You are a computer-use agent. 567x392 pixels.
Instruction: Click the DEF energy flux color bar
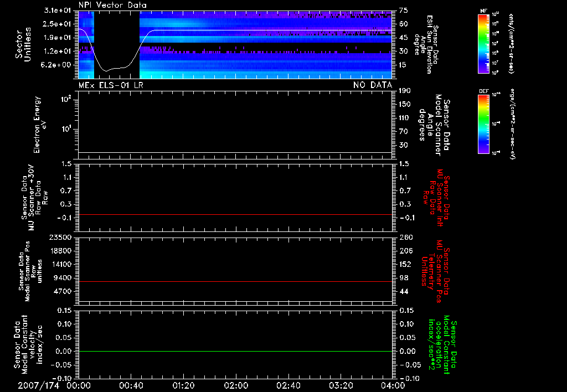483,124
